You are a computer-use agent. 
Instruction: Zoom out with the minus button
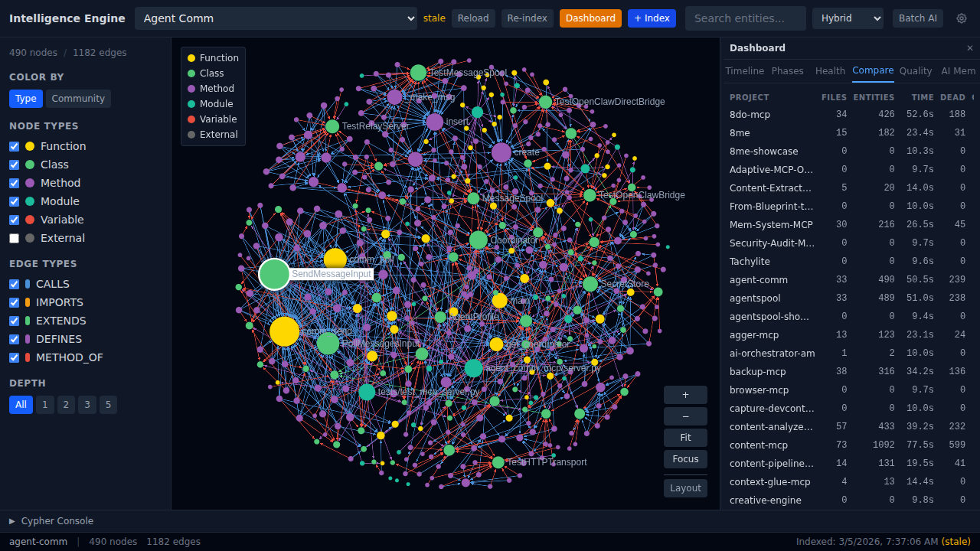coord(685,416)
